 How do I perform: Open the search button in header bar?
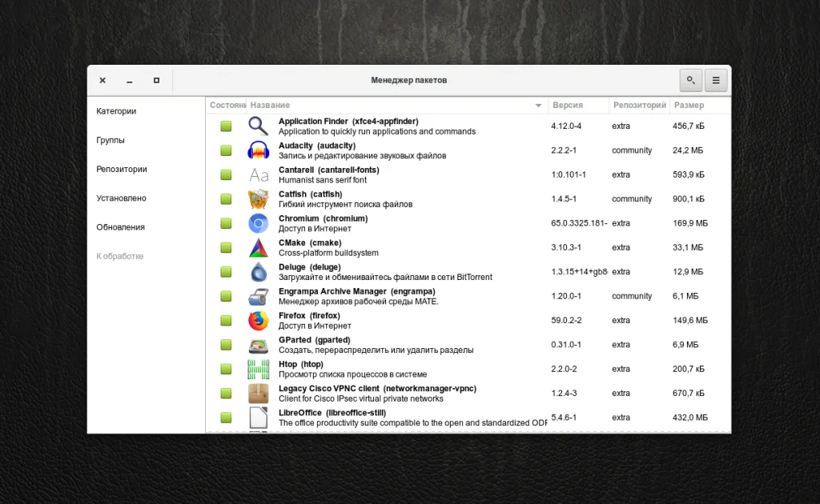691,80
